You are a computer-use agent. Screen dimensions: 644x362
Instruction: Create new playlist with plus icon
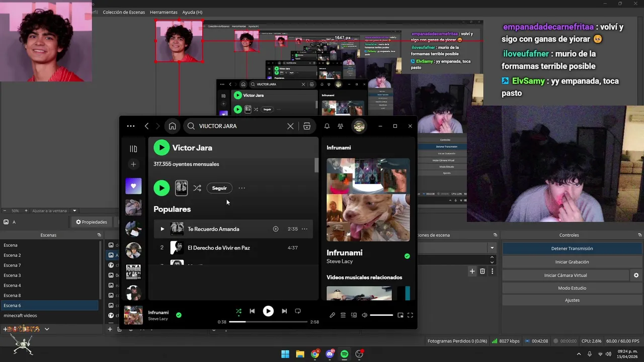tap(133, 164)
